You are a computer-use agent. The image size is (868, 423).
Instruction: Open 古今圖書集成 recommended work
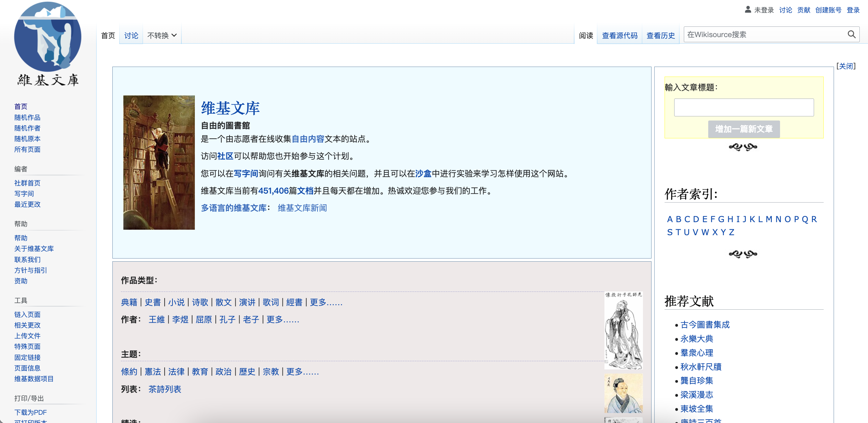[705, 325]
